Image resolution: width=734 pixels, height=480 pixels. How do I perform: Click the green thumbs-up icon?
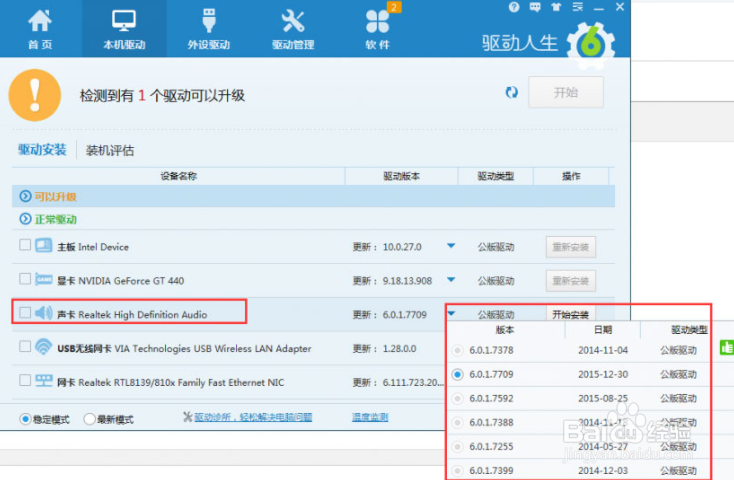(x=727, y=347)
